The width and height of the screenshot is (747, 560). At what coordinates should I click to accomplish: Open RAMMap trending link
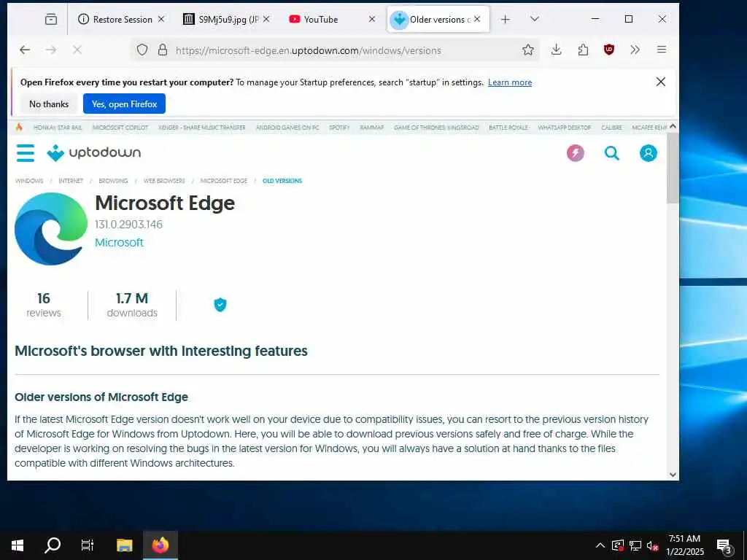click(x=371, y=128)
